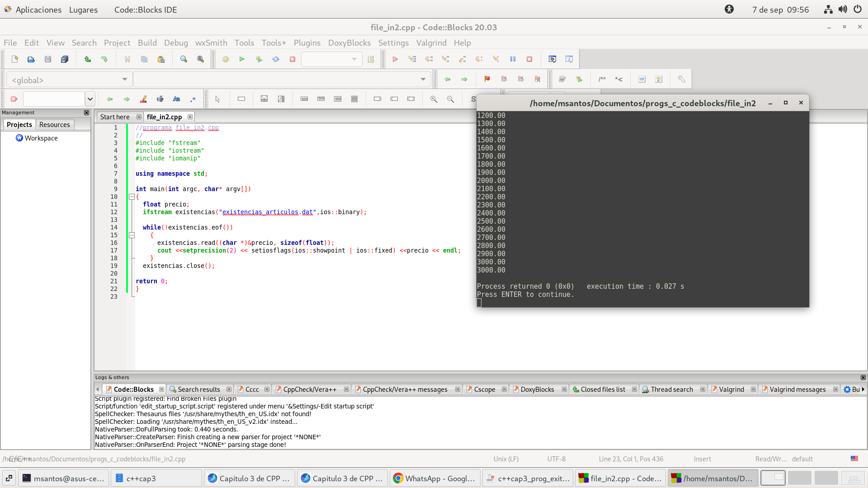Toggle the Match case 'Aa' search option
The image size is (868, 488).
[x=176, y=99]
